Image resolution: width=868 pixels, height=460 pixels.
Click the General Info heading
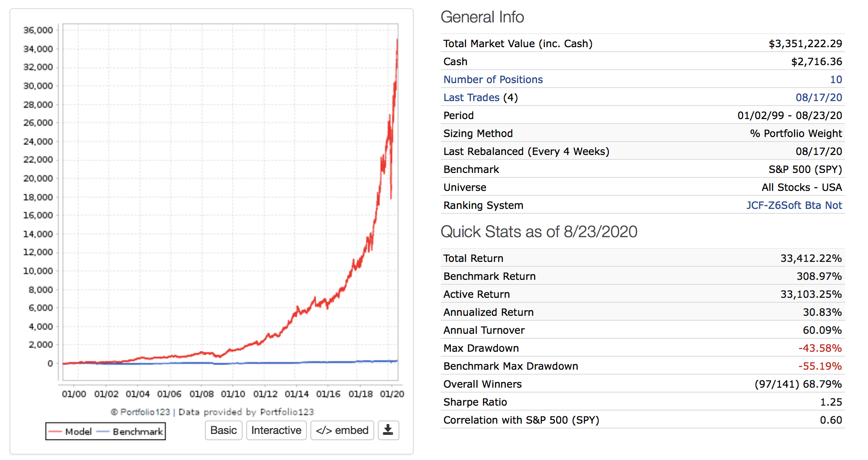click(x=482, y=17)
